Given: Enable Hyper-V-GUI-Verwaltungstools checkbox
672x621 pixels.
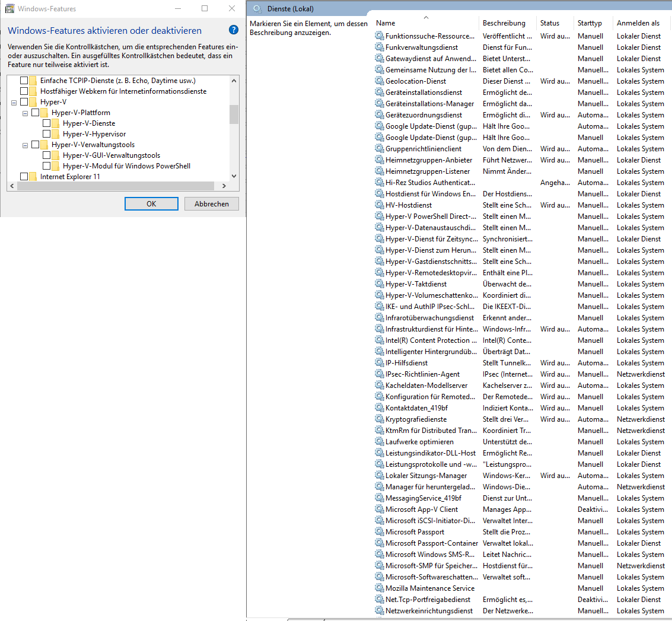Looking at the screenshot, I should coord(46,155).
